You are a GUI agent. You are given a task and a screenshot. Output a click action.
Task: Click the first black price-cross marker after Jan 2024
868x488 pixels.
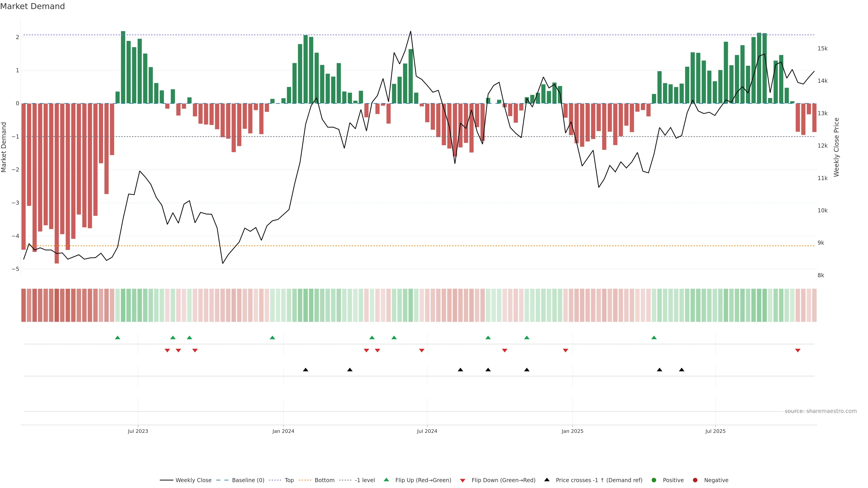coord(305,370)
